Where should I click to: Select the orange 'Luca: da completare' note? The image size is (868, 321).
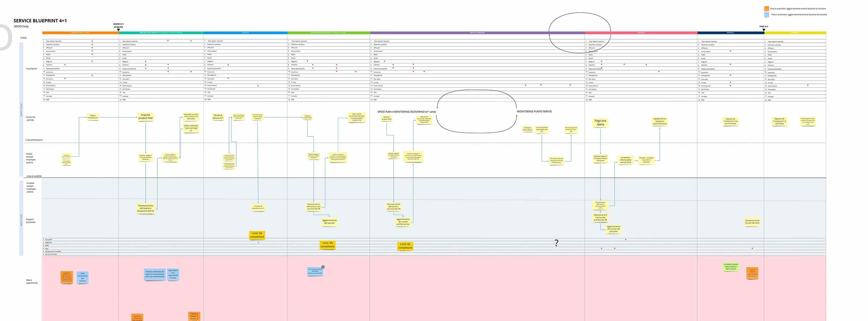[x=257, y=235]
